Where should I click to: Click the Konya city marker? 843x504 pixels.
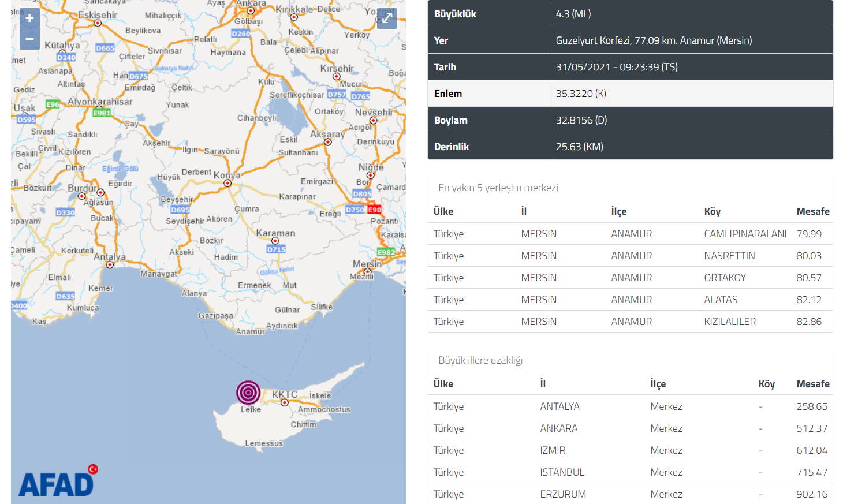click(x=227, y=183)
